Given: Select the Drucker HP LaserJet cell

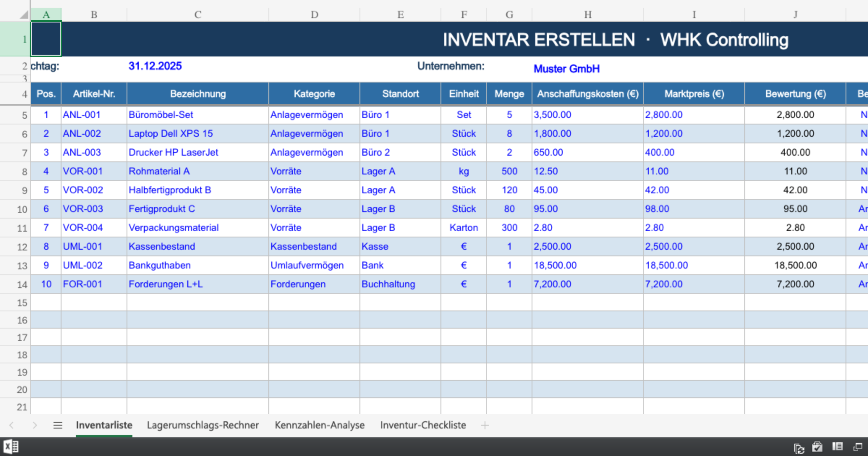Looking at the screenshot, I should (198, 152).
